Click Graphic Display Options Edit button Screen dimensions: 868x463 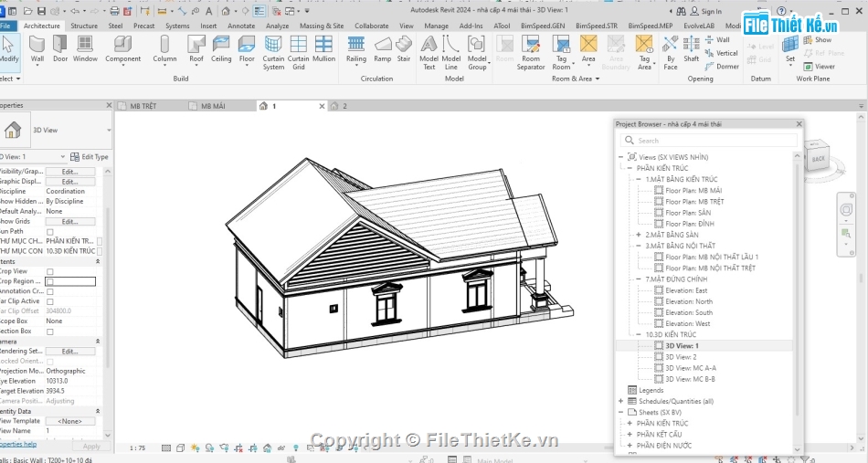[69, 182]
